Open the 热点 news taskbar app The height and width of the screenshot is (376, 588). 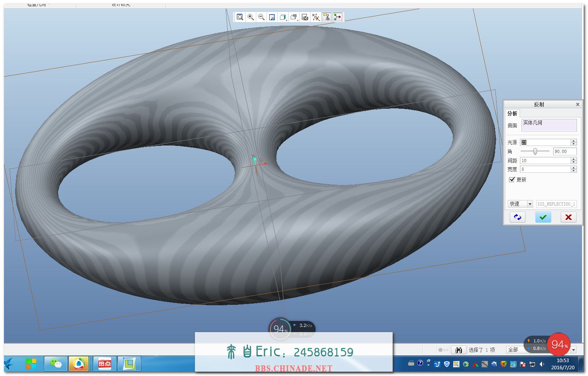pos(105,364)
